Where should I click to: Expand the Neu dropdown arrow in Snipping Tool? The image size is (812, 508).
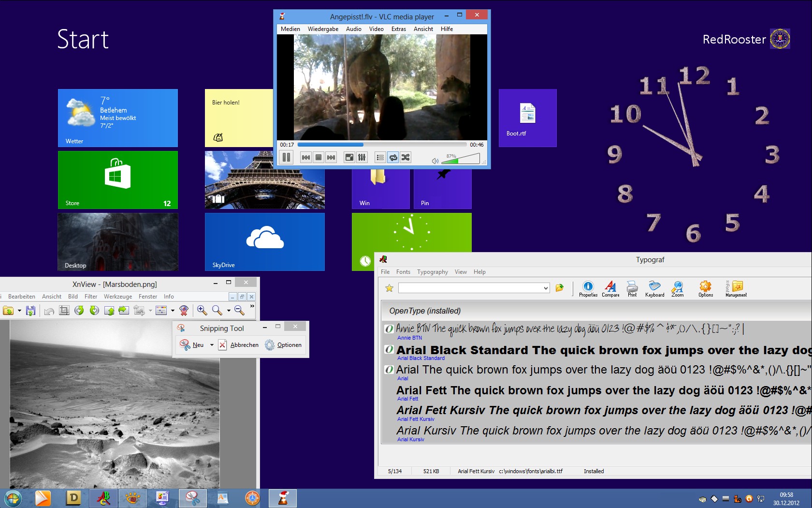(212, 345)
